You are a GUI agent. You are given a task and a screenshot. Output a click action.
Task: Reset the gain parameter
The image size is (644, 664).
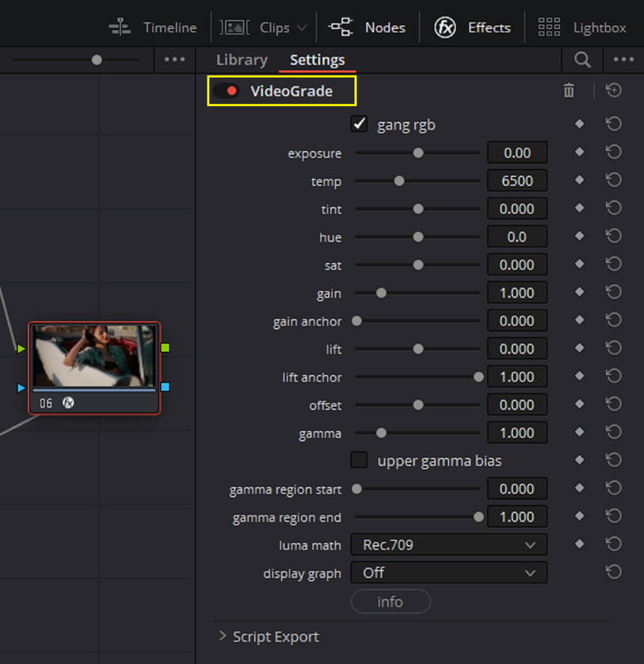(613, 292)
